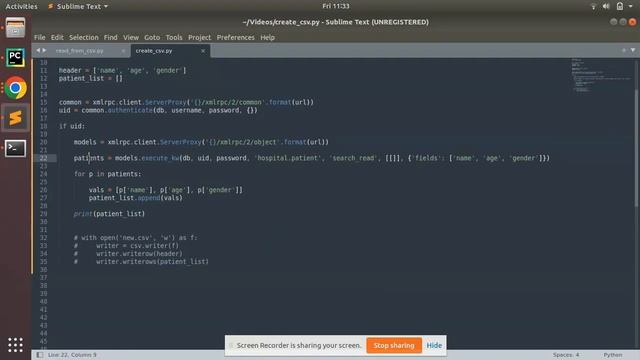Open the tab list dropdown arrow

point(633,50)
